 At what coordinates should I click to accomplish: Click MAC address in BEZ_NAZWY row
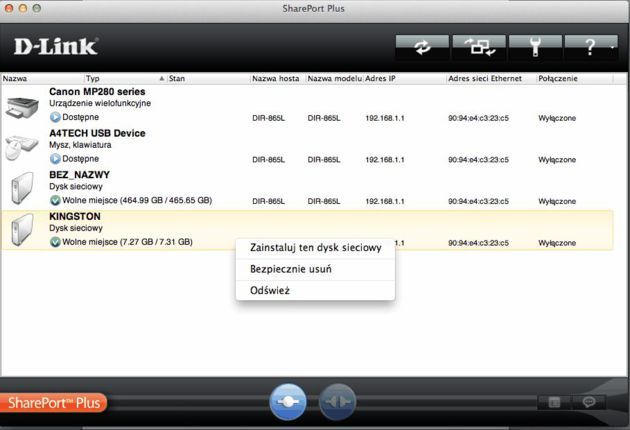tap(479, 201)
